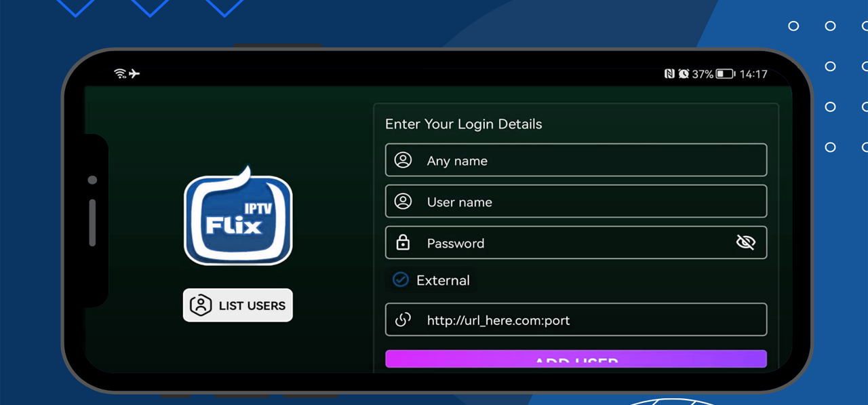
Task: Uncheck the External checkbox
Action: (400, 279)
